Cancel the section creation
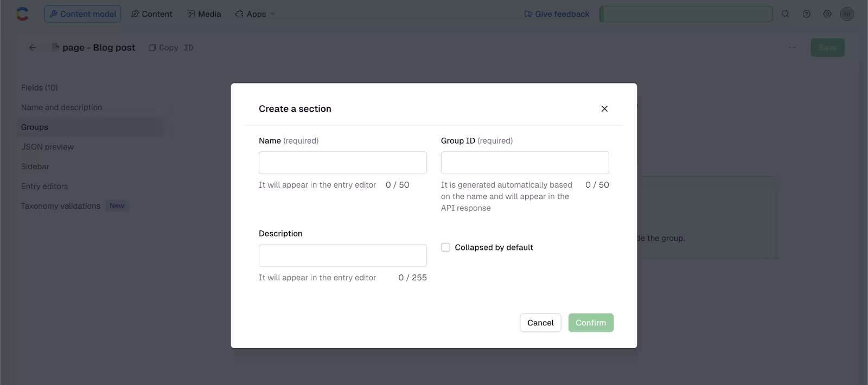 pos(540,323)
